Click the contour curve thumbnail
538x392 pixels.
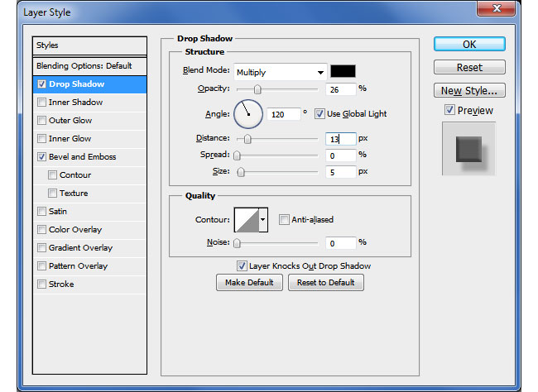pyautogui.click(x=247, y=219)
